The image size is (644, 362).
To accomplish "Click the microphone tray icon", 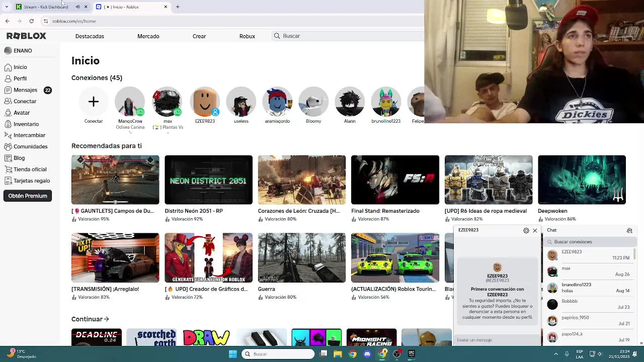I will (x=567, y=354).
